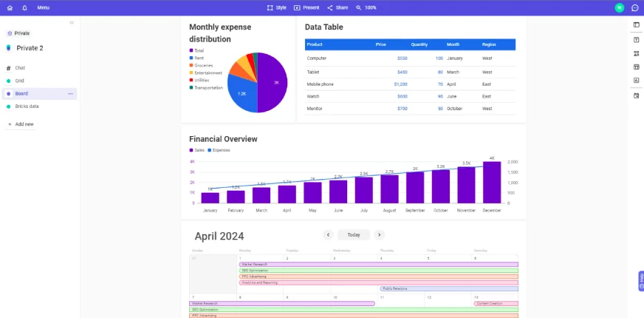Collapse the left sidebar with double chevron

(72, 23)
